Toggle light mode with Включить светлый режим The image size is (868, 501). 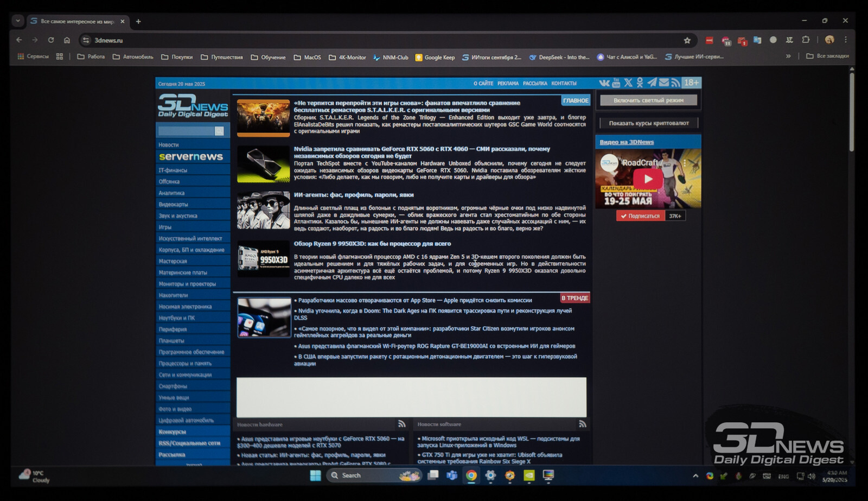point(648,100)
